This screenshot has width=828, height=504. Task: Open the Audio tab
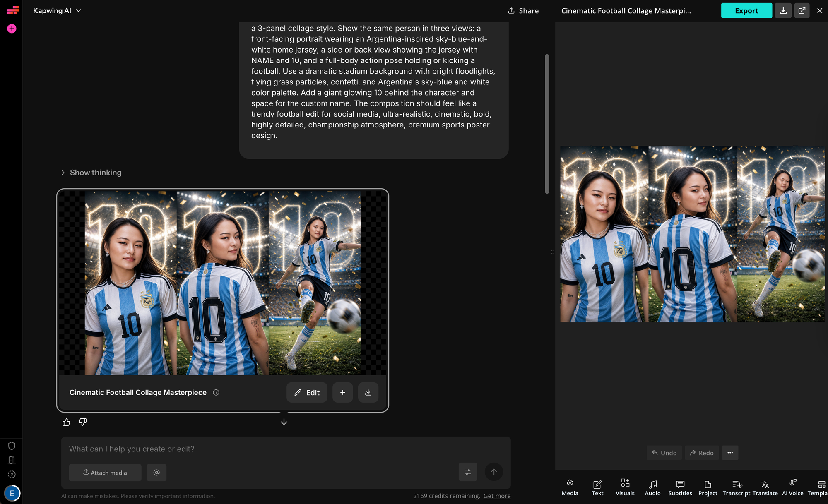653,487
